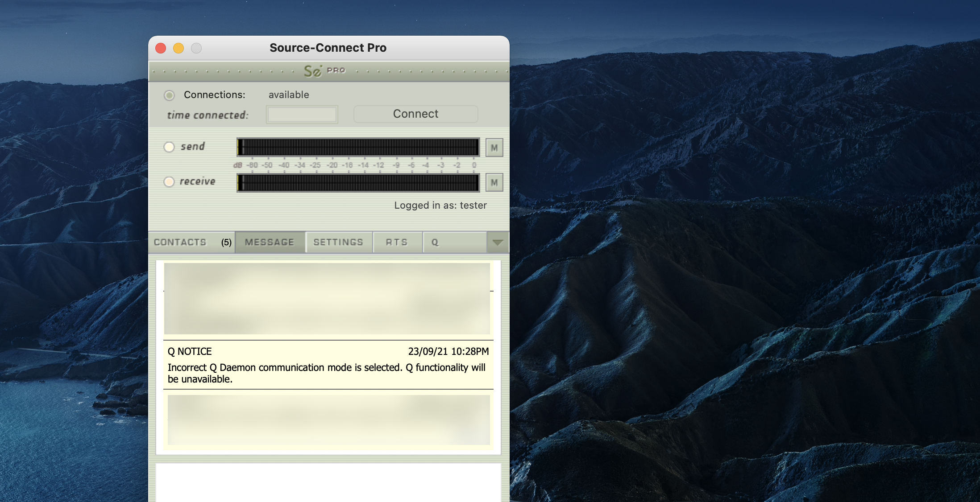Toggle the receive radio indicator
Image resolution: width=980 pixels, height=502 pixels.
[169, 181]
